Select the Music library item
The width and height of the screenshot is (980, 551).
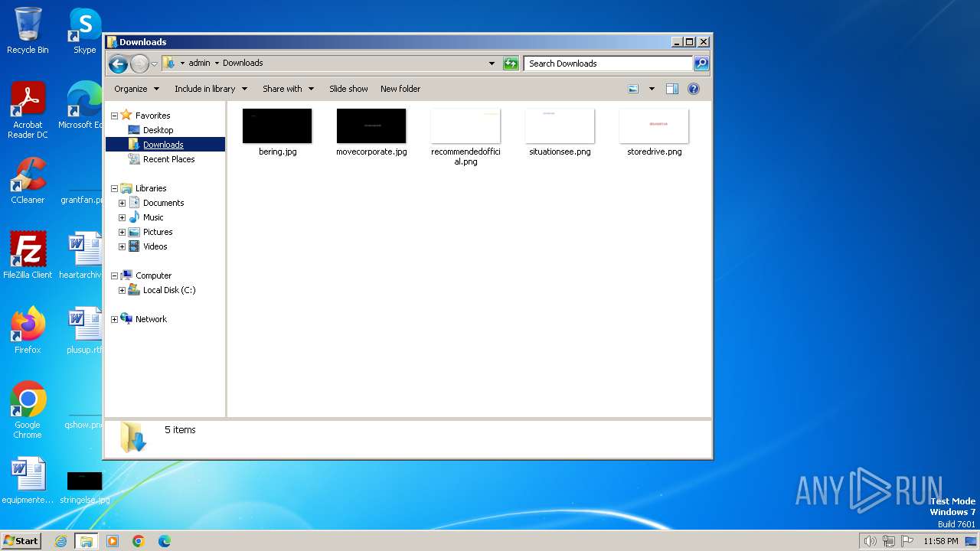(x=153, y=217)
